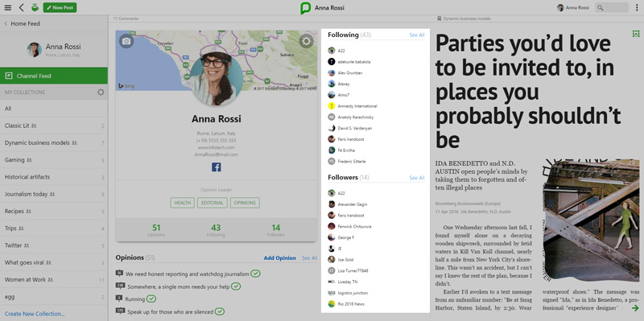Open the hamburger menu
644x321 pixels.
[8, 7]
